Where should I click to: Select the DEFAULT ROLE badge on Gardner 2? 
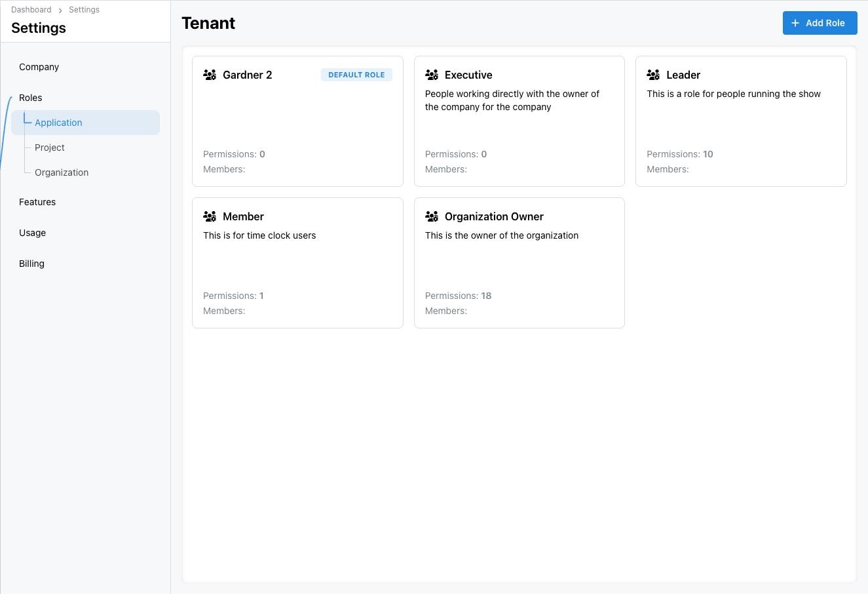point(356,74)
